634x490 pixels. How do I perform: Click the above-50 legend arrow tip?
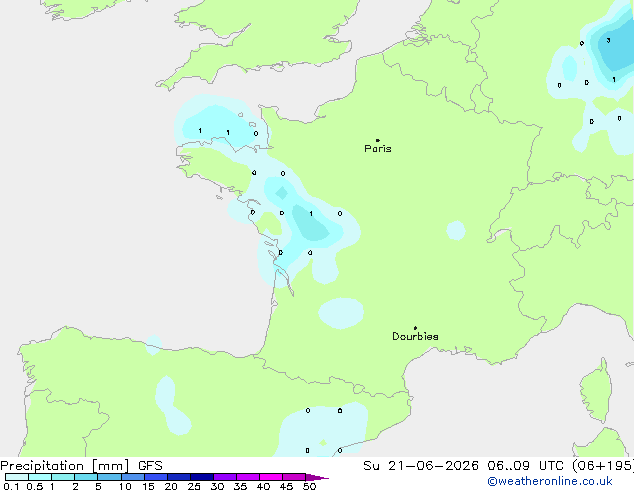point(317,477)
